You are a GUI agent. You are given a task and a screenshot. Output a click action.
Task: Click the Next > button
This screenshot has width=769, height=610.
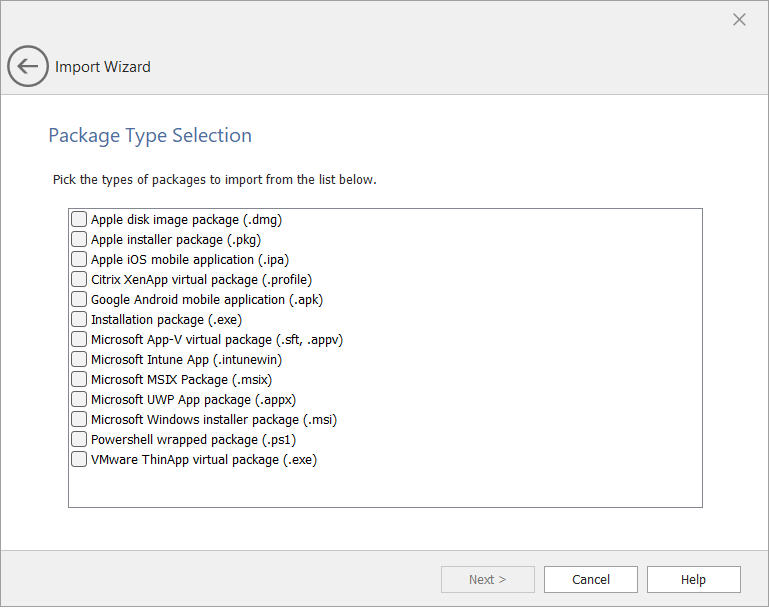[487, 579]
